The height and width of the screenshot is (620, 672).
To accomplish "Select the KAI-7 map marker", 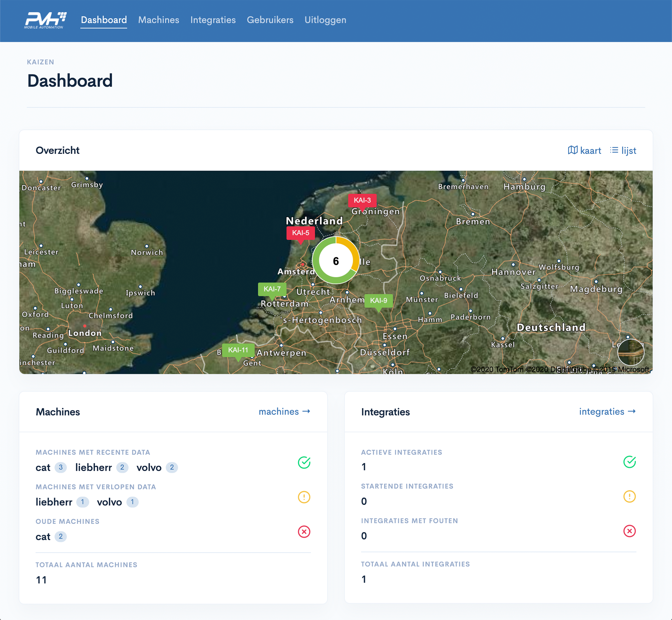I will pos(272,289).
